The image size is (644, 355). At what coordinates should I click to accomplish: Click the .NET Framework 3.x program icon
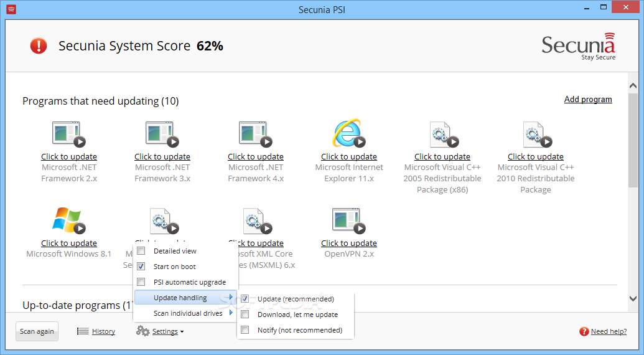coord(162,134)
